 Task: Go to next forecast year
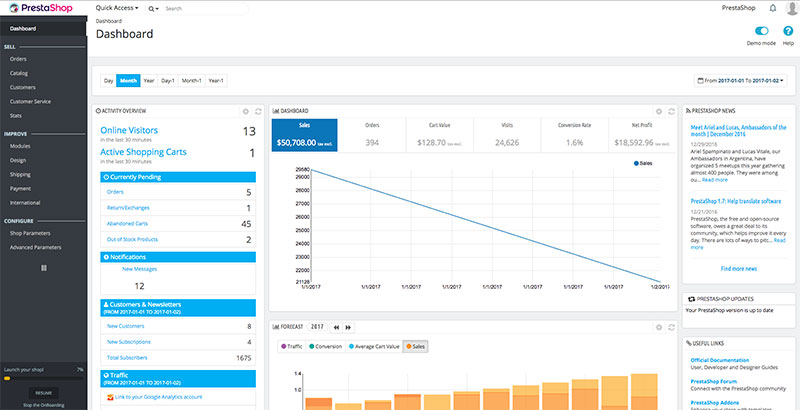point(348,327)
